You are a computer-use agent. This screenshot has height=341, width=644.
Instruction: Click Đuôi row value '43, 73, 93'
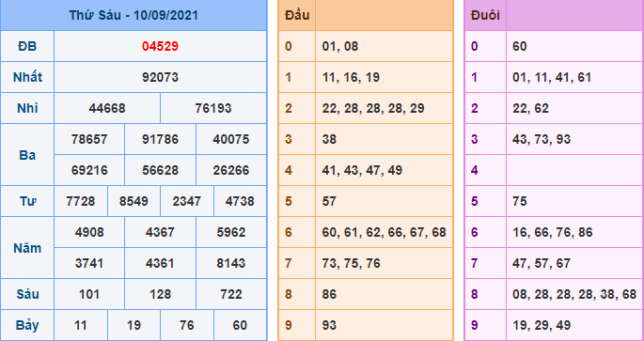[x=542, y=139]
